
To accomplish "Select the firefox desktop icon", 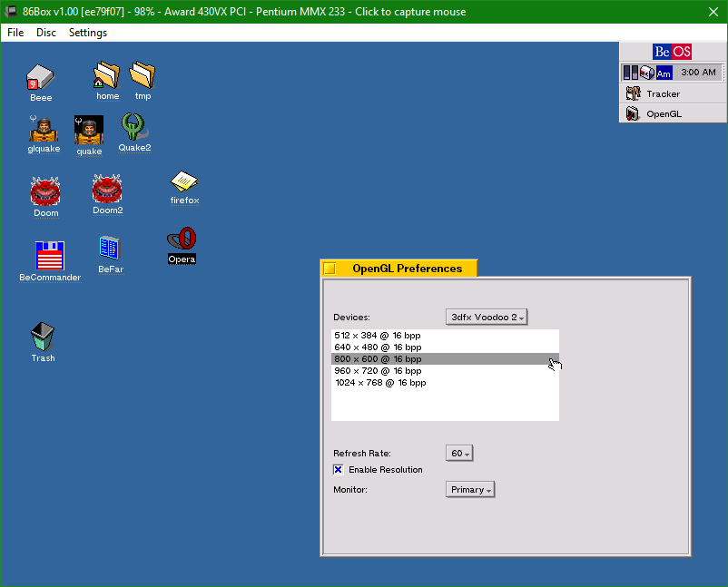I will [x=184, y=182].
